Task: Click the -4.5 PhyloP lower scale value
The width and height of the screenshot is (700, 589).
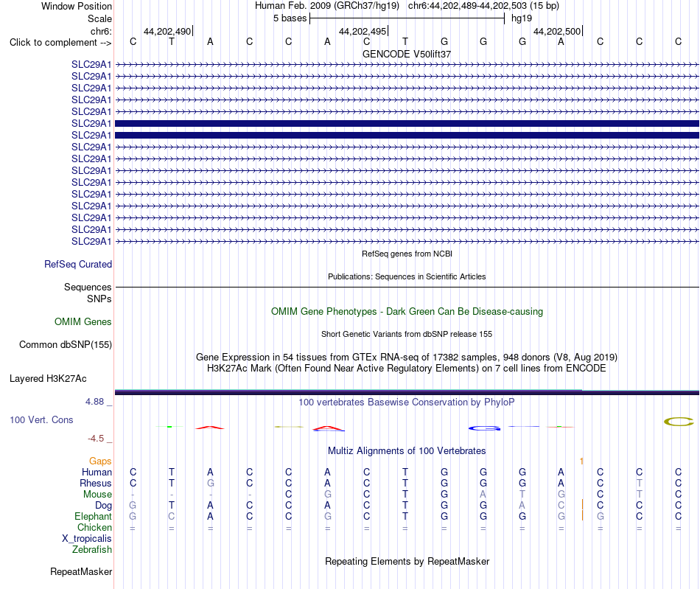Action: pyautogui.click(x=96, y=439)
